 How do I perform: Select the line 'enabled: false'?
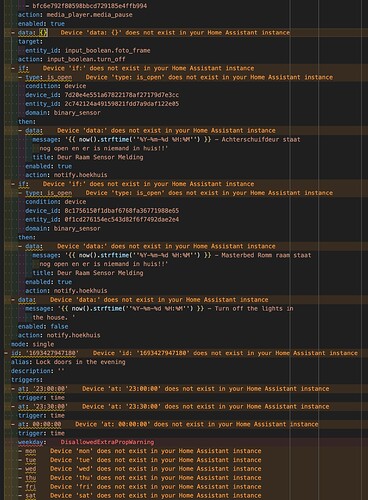43,326
